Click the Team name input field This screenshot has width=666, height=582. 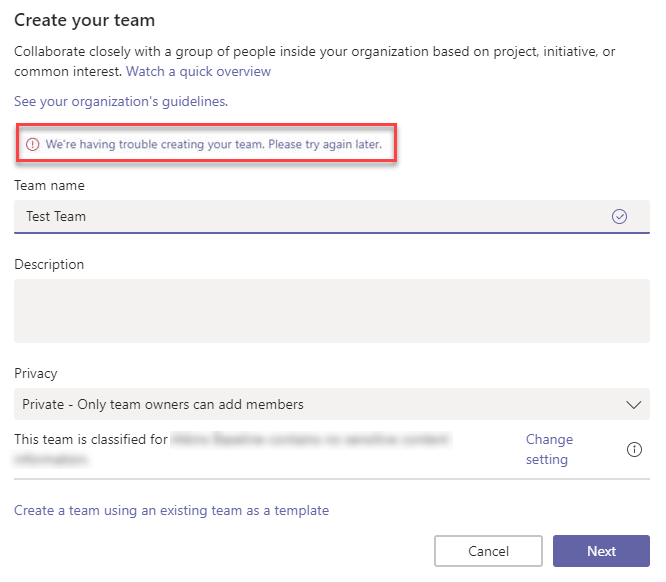point(332,217)
